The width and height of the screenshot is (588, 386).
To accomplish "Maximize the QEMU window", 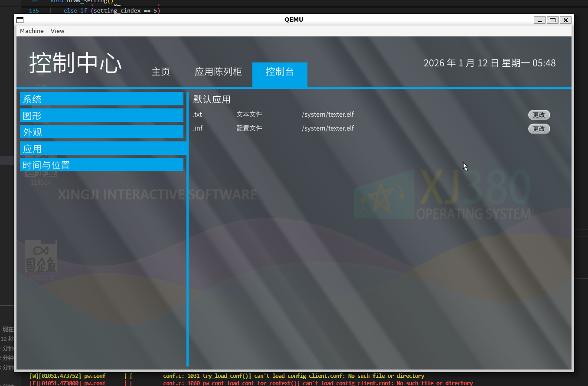I will coord(552,20).
